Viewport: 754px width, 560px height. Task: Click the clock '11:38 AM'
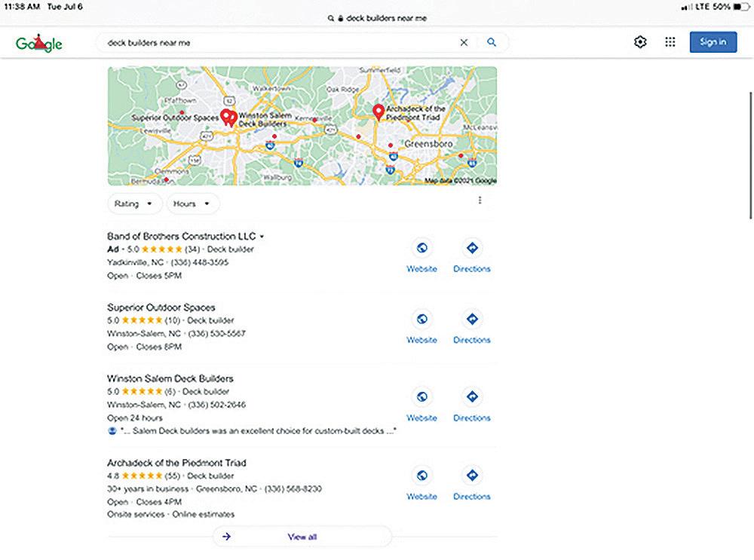tap(22, 7)
